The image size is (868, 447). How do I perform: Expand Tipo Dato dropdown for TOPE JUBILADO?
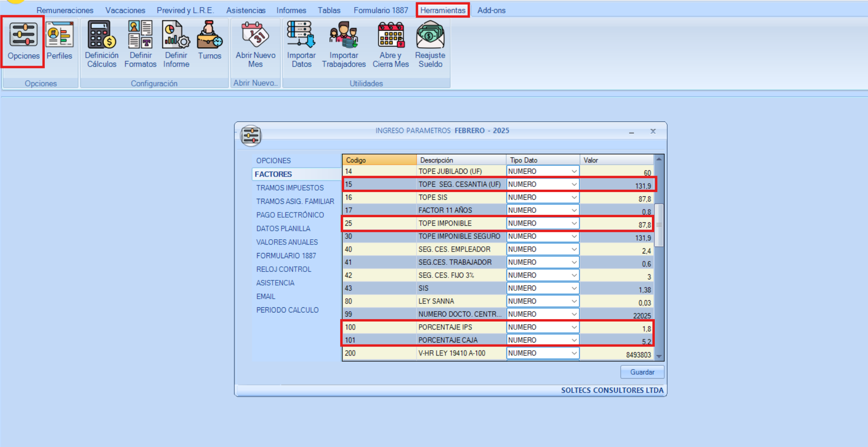click(574, 171)
